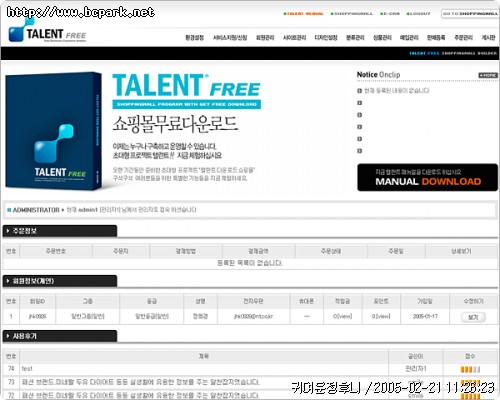Click the SHOPPINGMALL PROGRAM cyan banner strip
Viewport: 500px width, 400px height.
coord(187,104)
